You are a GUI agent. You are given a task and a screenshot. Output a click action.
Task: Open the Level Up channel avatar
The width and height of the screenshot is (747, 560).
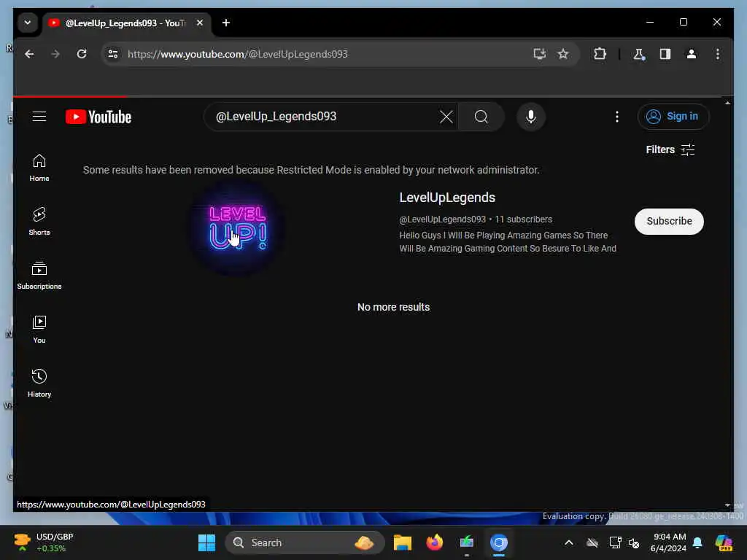(237, 227)
